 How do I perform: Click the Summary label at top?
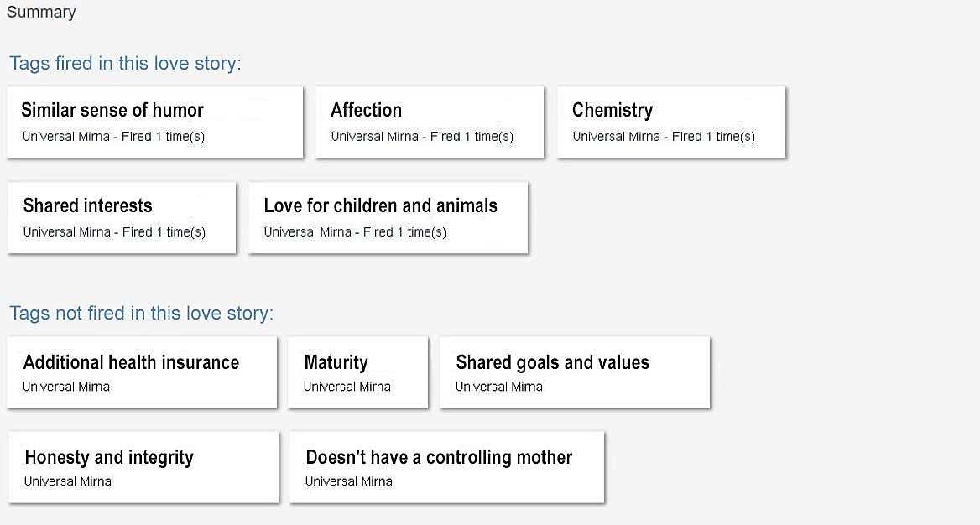point(41,13)
